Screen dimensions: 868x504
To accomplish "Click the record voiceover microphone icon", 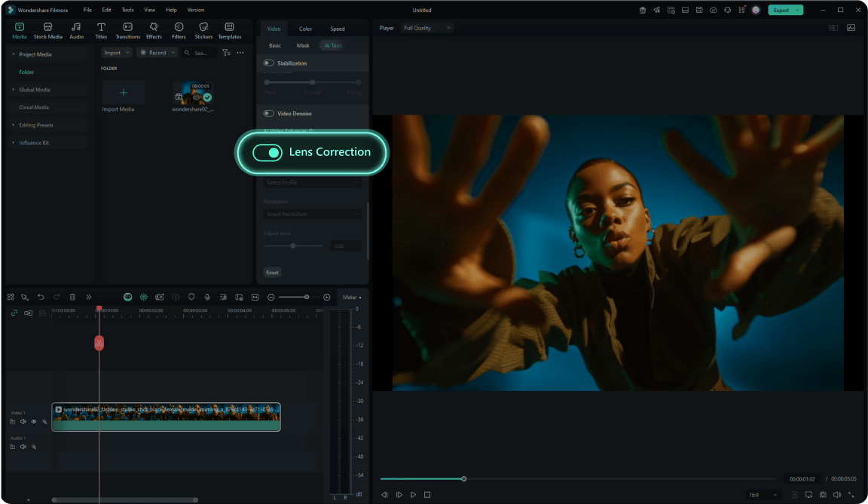I will [x=207, y=297].
